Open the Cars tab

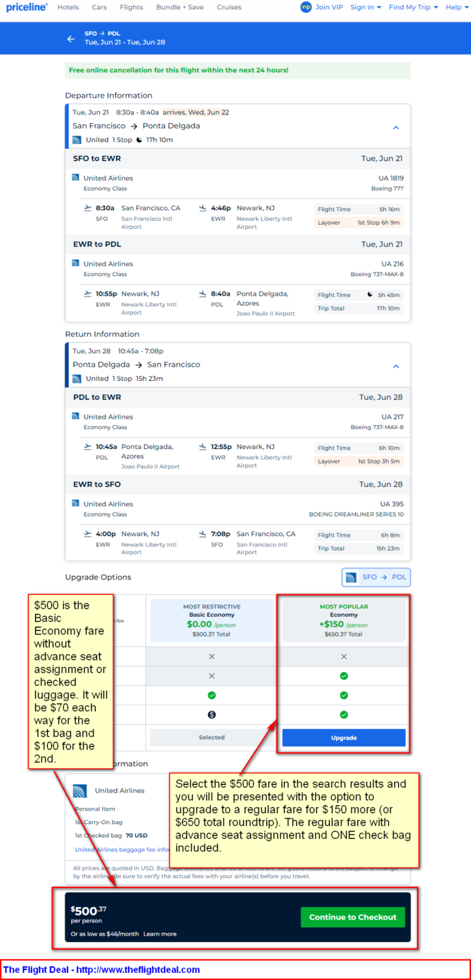click(x=99, y=7)
